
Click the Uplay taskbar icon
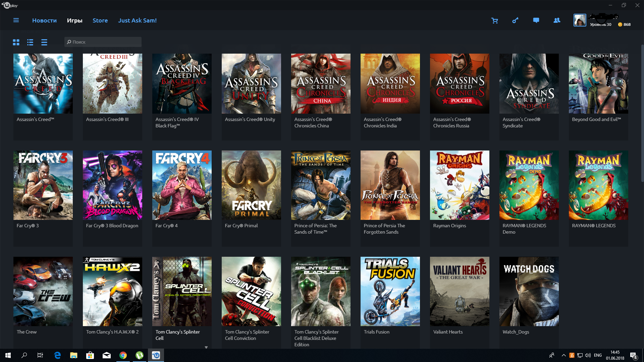(156, 355)
